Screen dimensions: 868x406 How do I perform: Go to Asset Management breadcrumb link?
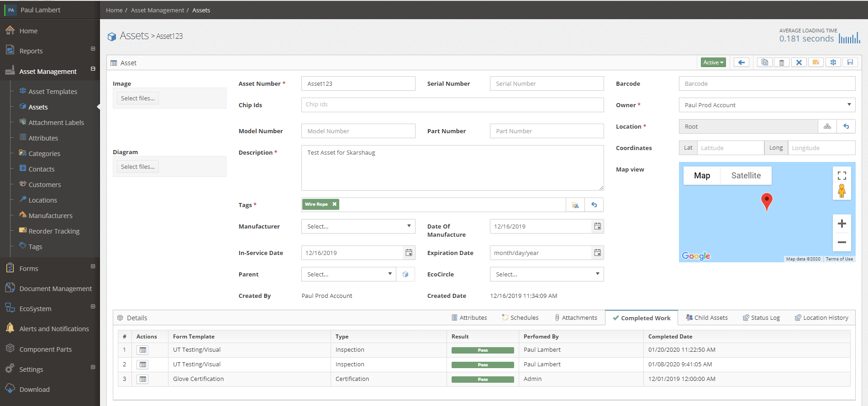coord(158,10)
